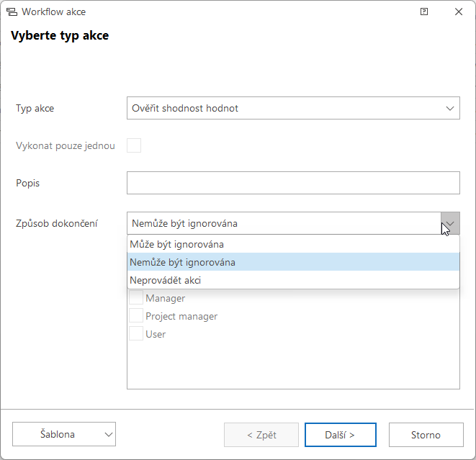Go back with the Zpět button

[261, 435]
